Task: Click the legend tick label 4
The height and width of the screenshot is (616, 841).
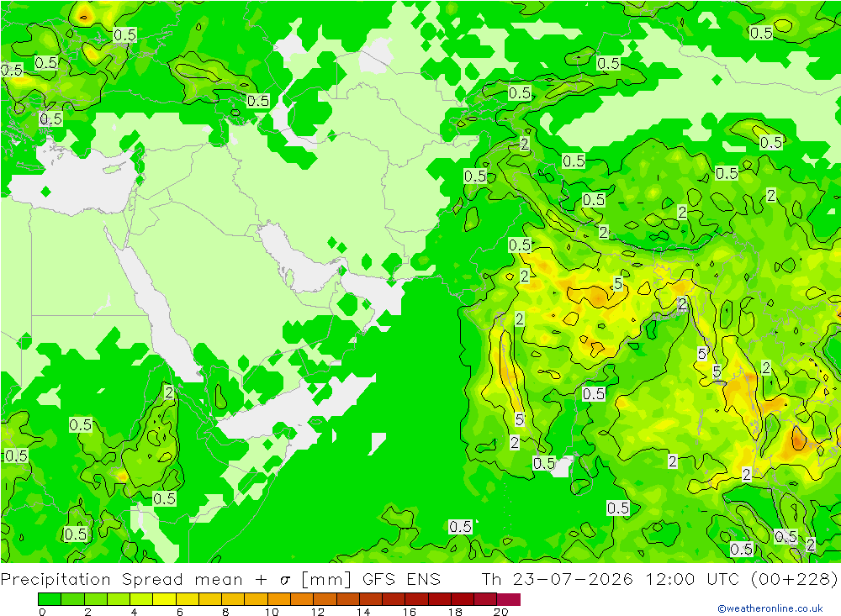Action: 134,612
